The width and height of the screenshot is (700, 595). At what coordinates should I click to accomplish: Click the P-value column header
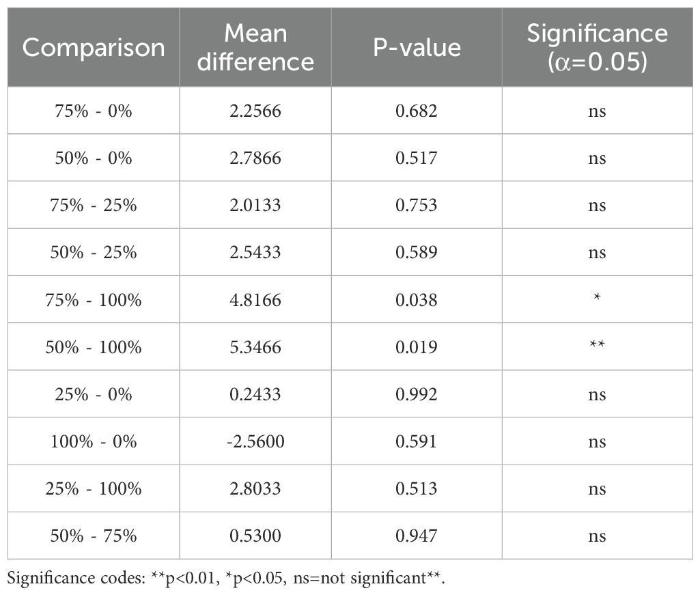coord(416,48)
